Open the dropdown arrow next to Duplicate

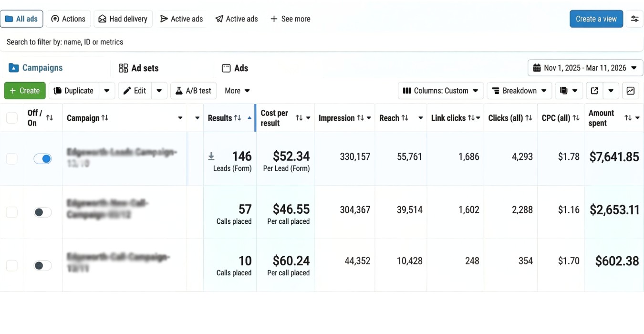(x=107, y=91)
